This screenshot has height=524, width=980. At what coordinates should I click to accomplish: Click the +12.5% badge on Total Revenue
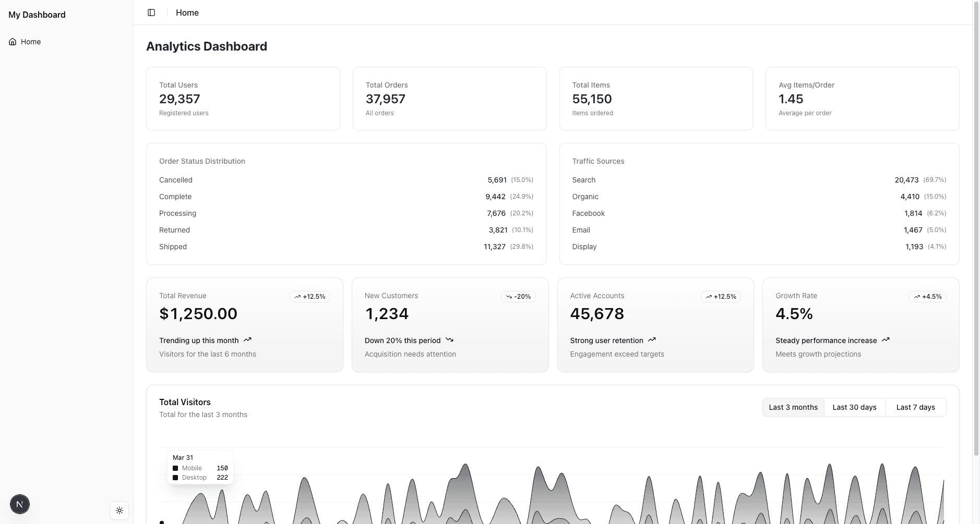click(x=310, y=297)
